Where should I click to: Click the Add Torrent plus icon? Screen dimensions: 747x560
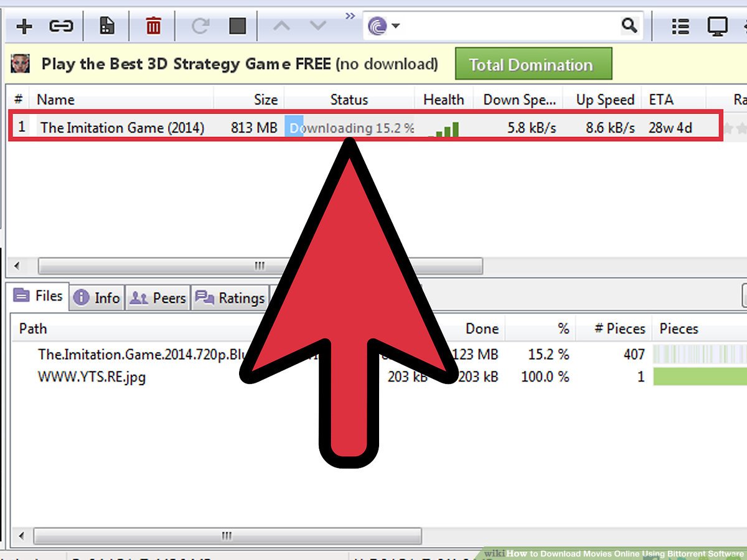pyautogui.click(x=24, y=26)
